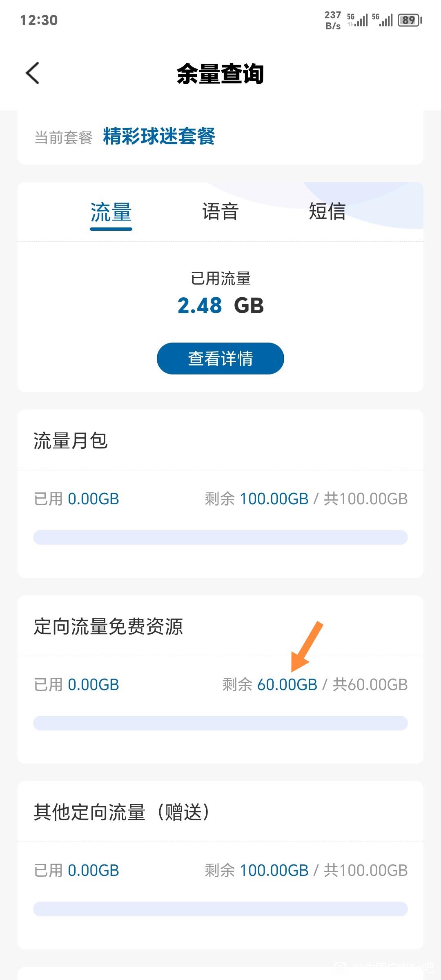Viewport: 441px width, 980px height.
Task: Tap the network speed indicator 237 B/s
Action: coord(333,20)
